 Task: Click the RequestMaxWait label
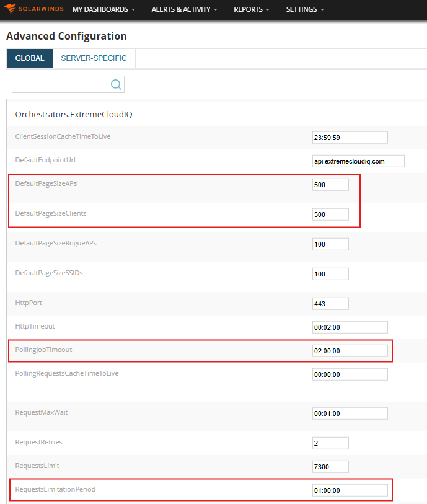point(42,412)
